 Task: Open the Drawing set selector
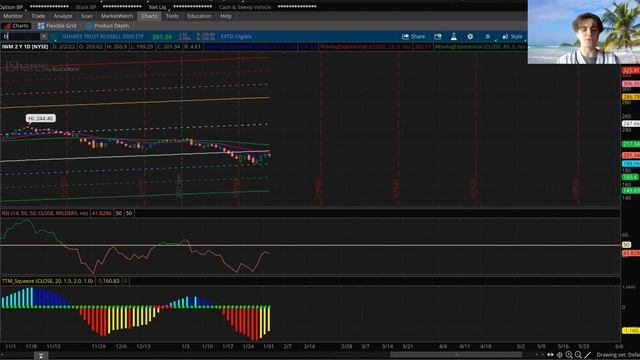coord(618,355)
